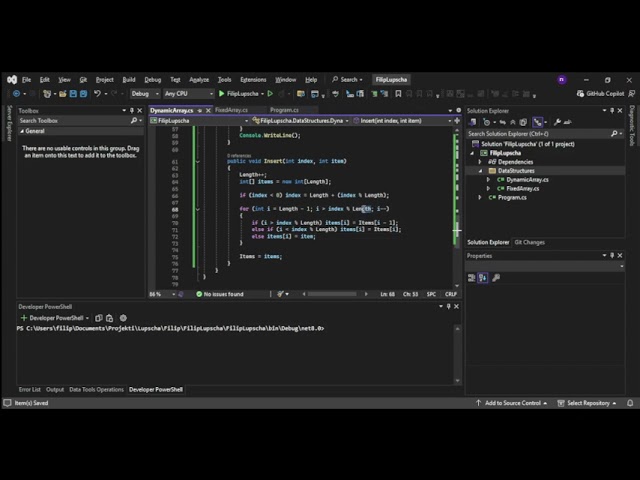Toggle pin on DynamicArray.cs tab

point(200,111)
